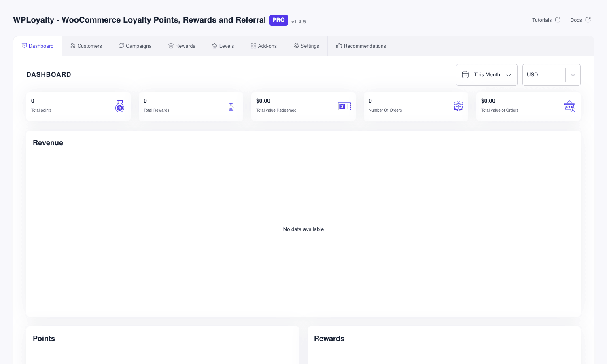
Task: Click the WPLoyalty plugin title
Action: click(139, 20)
